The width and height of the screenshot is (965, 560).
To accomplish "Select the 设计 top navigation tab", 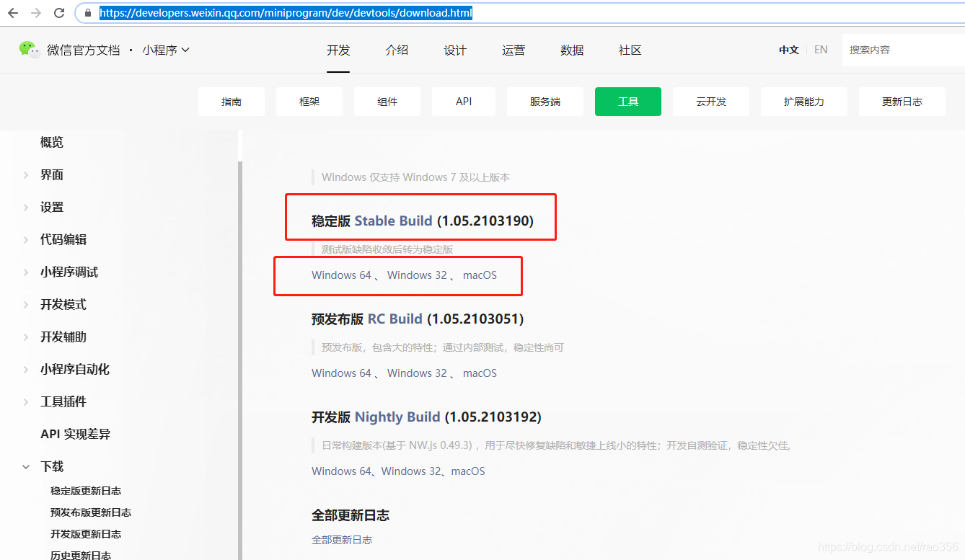I will click(455, 50).
